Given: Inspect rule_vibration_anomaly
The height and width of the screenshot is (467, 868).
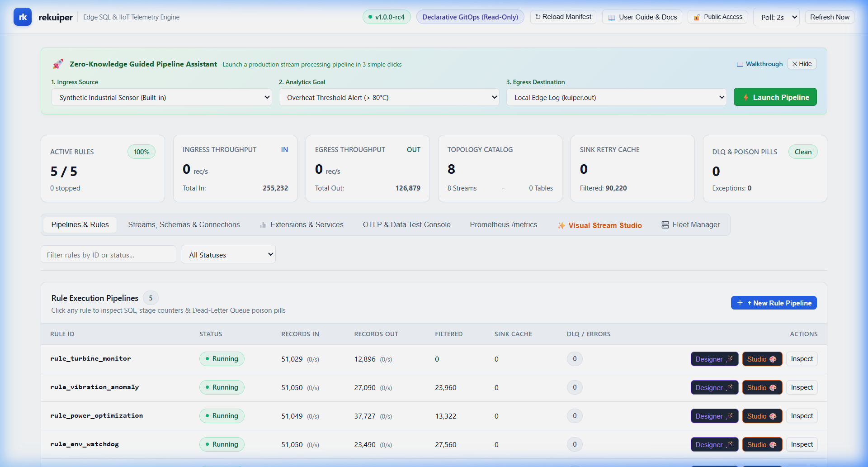Looking at the screenshot, I should [802, 387].
